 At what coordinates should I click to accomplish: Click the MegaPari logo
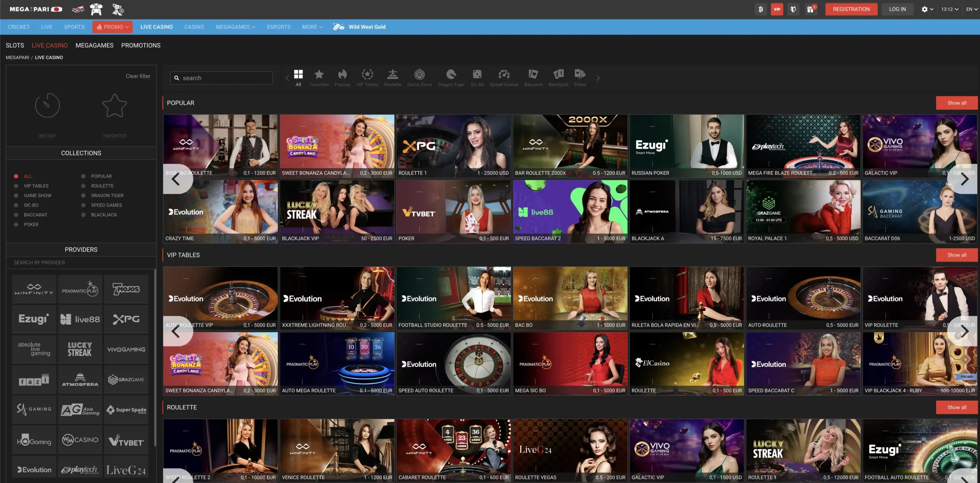coord(36,9)
